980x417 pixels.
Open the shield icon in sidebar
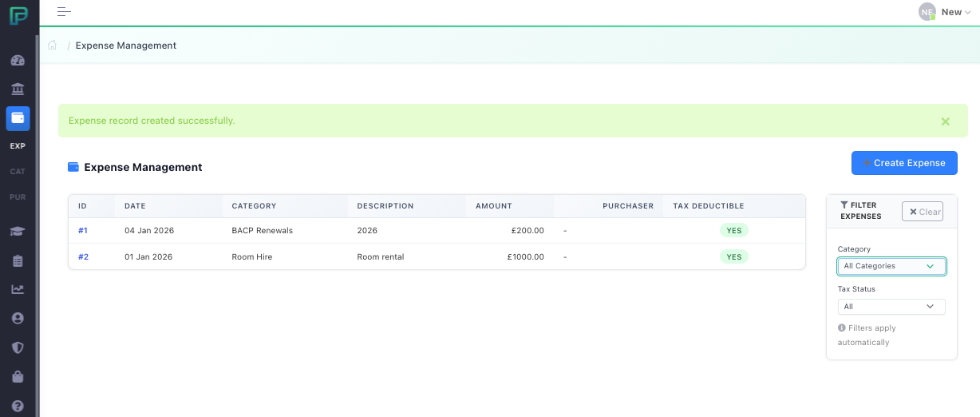[18, 347]
